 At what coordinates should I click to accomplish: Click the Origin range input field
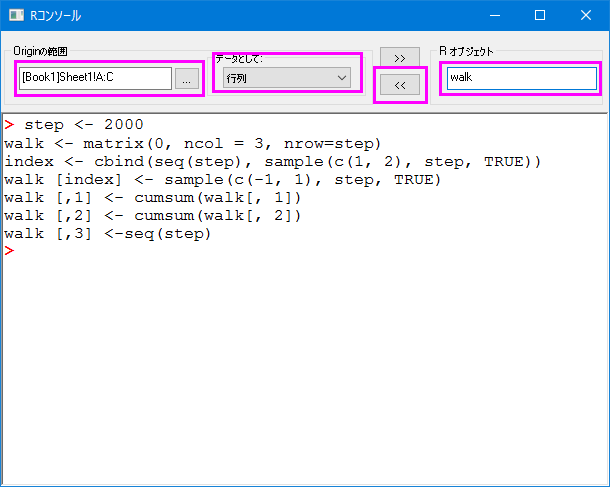tap(95, 78)
